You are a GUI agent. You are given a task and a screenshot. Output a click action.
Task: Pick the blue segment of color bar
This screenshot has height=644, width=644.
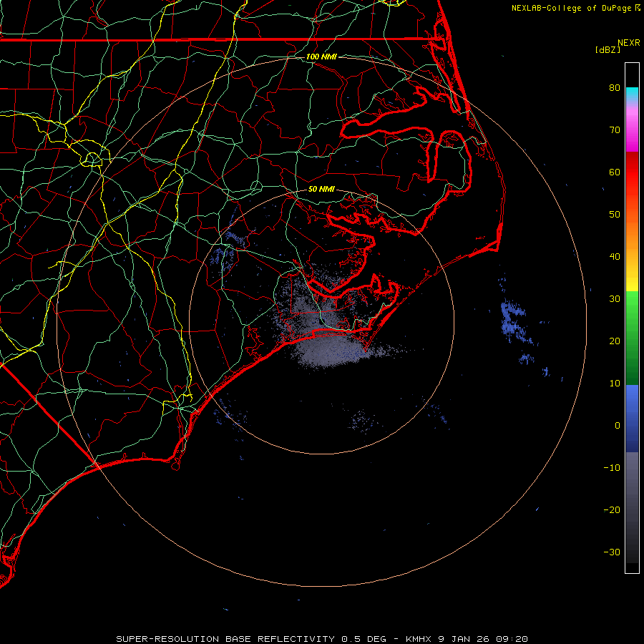[x=632, y=418]
